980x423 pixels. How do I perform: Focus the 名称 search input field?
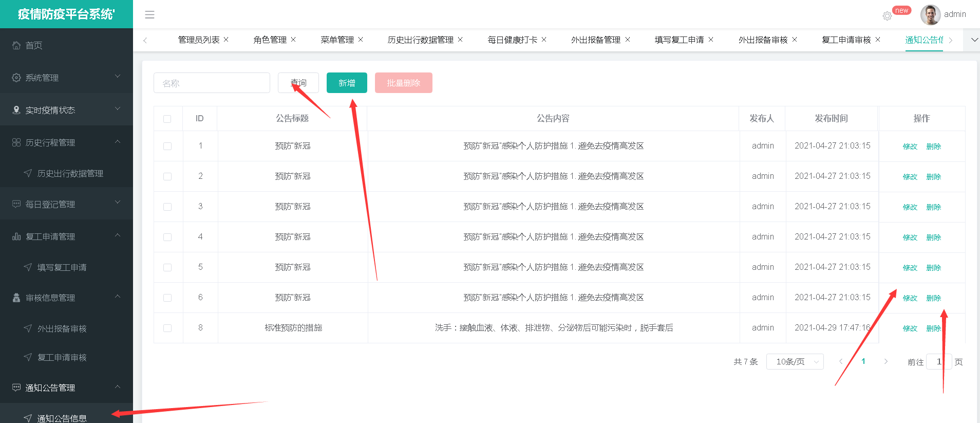tap(212, 83)
